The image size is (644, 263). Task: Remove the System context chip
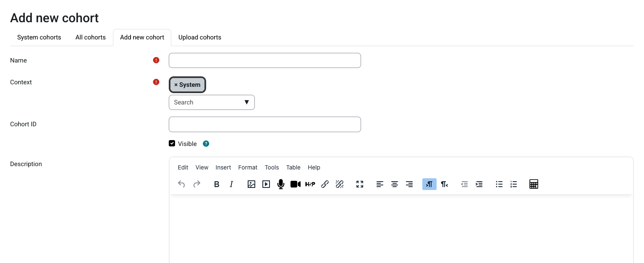pos(176,84)
